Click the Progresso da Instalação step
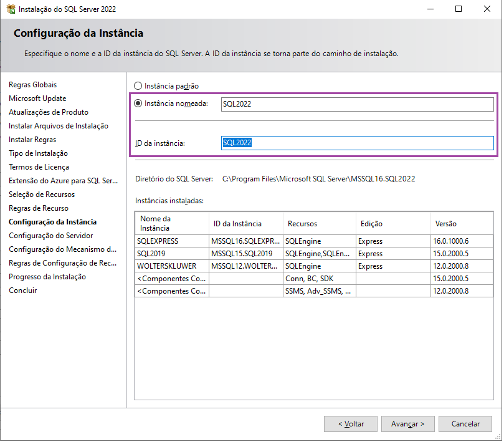 [47, 277]
